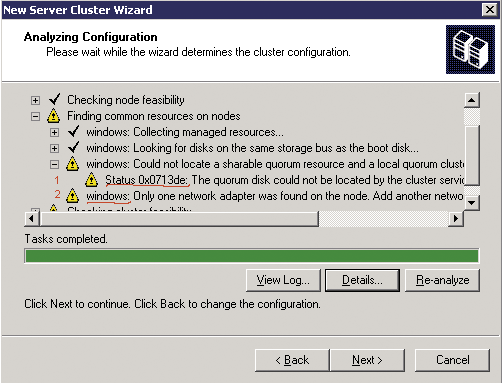The image size is (502, 383).
Task: Click warning icon beside Status 0x0713de
Action: 91,180
